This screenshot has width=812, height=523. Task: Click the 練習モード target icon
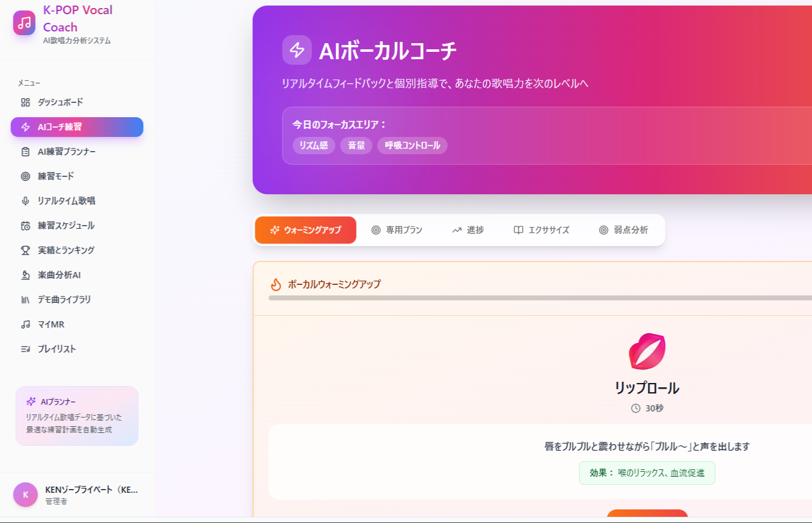pos(25,176)
